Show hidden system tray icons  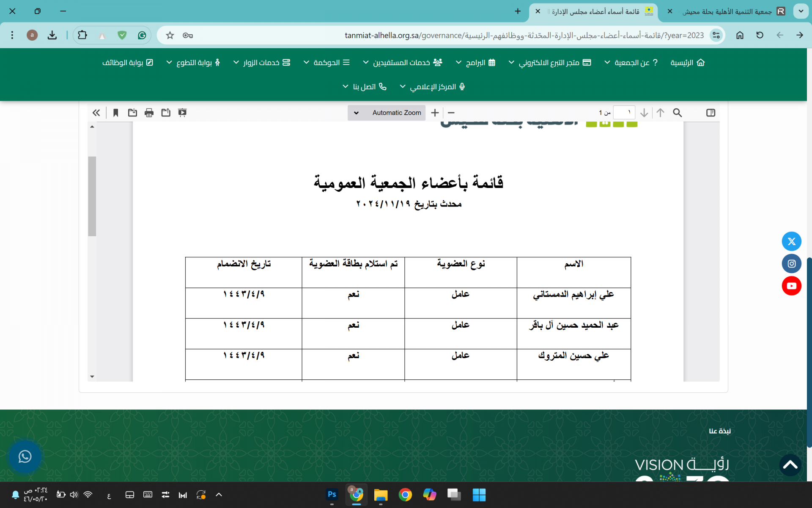(219, 494)
